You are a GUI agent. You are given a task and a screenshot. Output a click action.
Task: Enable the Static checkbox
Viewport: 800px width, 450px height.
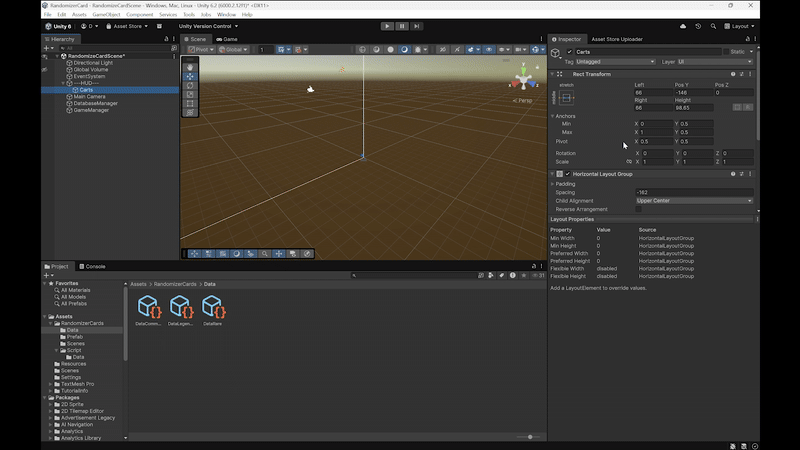coord(726,51)
